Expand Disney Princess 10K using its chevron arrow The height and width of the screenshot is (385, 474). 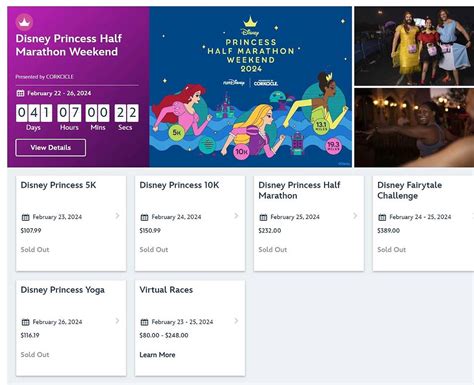pos(236,216)
